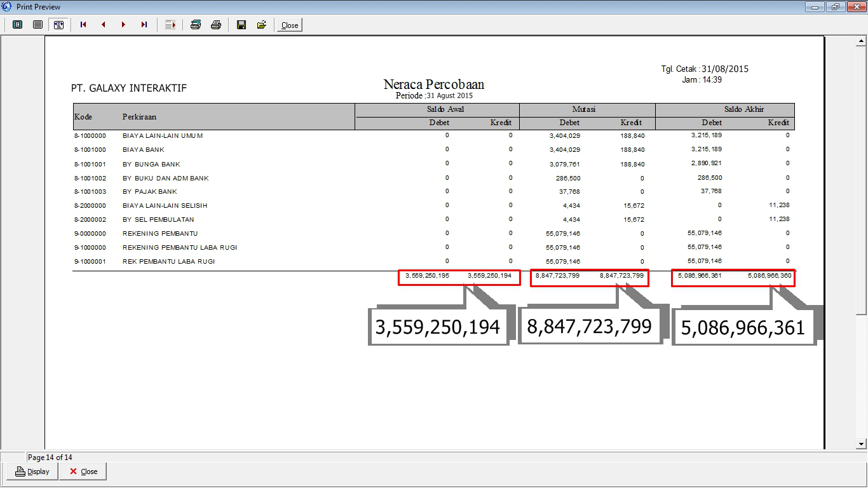Click the Print Preview window app icon
This screenshot has width=868, height=488.
pyautogui.click(x=7, y=6)
